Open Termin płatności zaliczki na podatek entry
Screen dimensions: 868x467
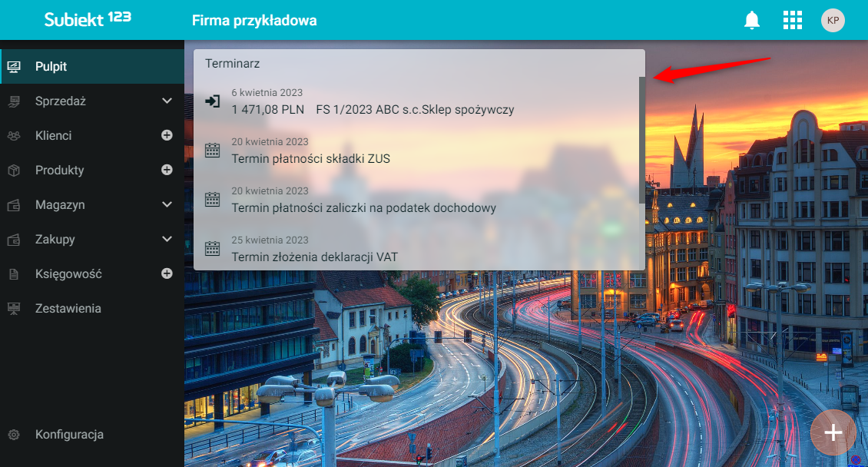point(416,200)
